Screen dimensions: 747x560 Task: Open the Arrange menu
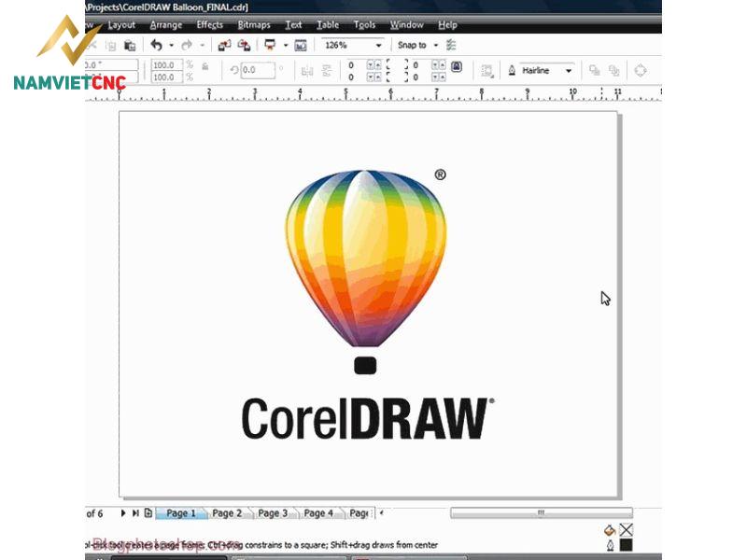click(x=166, y=25)
